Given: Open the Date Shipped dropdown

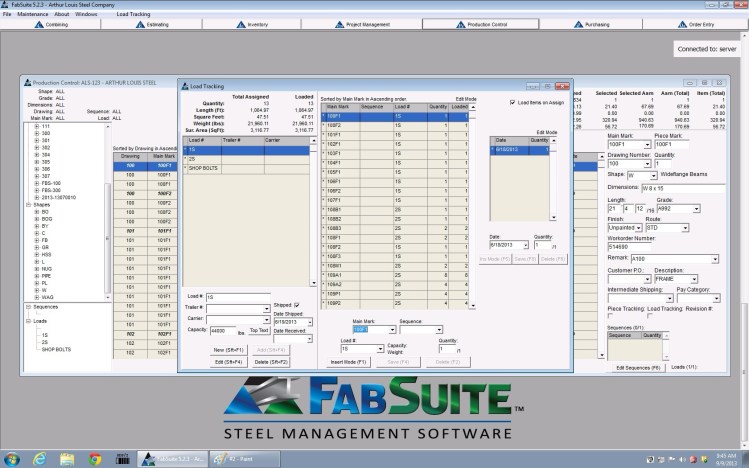Looking at the screenshot, I should (x=310, y=321).
